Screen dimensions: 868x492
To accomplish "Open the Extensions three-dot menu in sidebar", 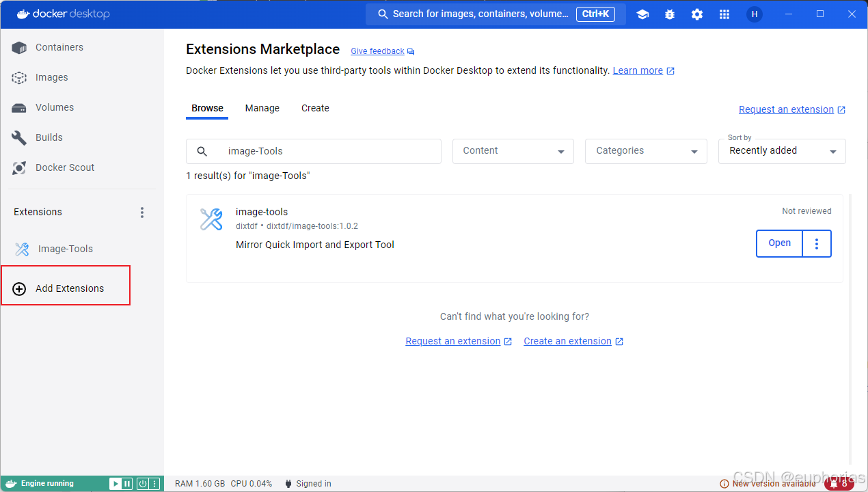I will (142, 213).
